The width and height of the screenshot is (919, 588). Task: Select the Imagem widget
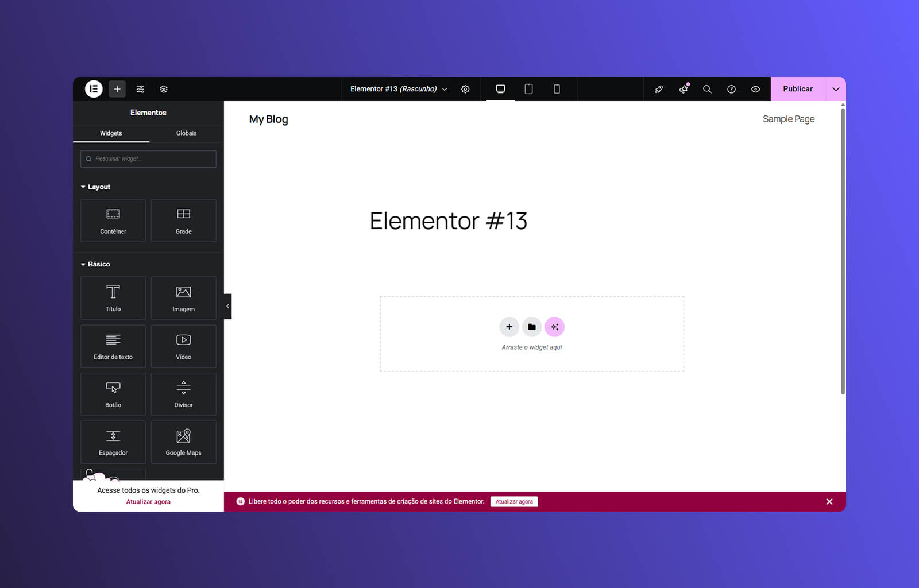[183, 298]
